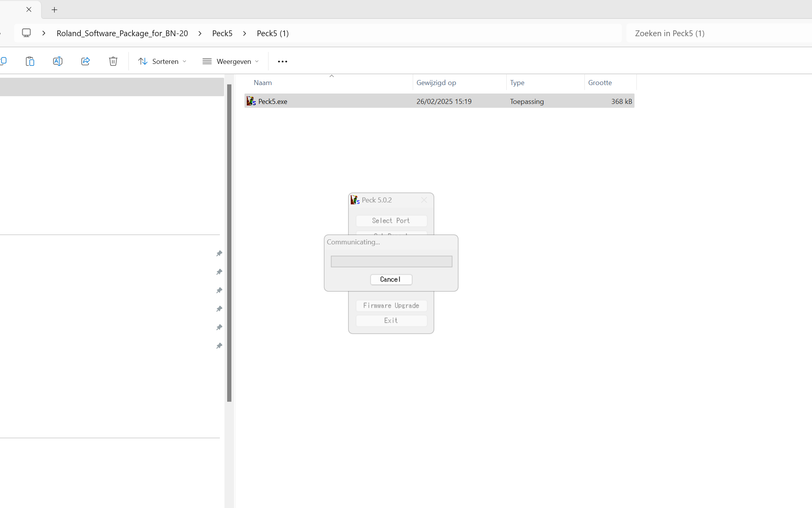The height and width of the screenshot is (508, 812).
Task: Click Exit in Peck 5.0.2 window
Action: click(x=391, y=321)
